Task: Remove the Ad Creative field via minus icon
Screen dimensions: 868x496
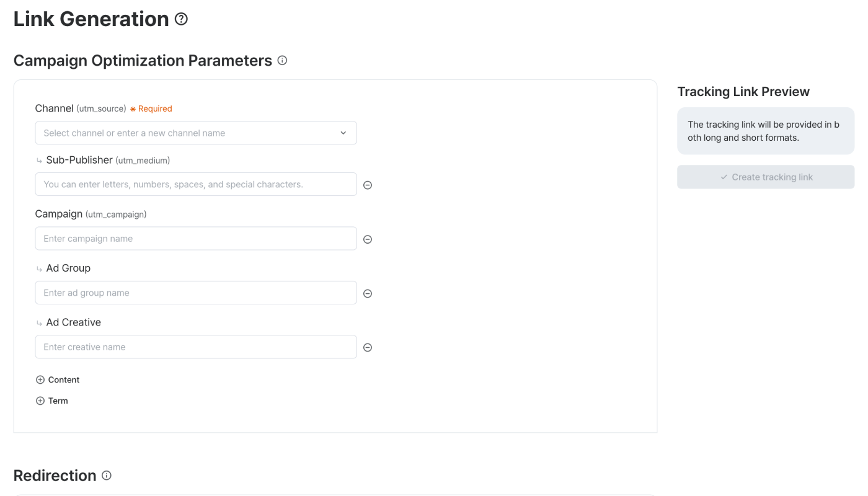Action: point(367,348)
